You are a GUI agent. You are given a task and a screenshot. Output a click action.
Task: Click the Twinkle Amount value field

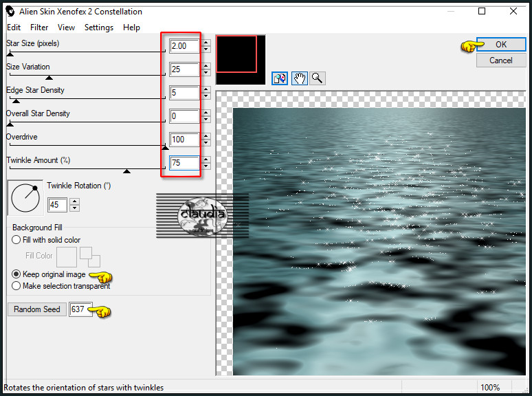pos(184,163)
